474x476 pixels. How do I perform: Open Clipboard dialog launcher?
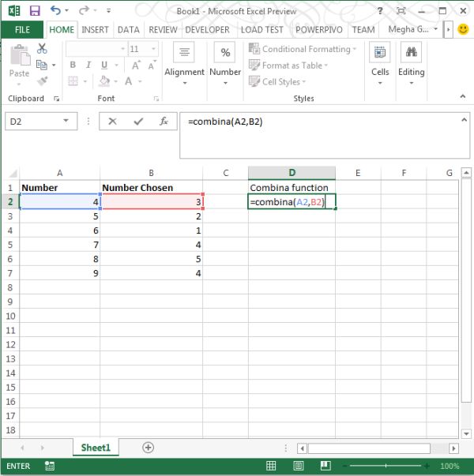point(56,99)
